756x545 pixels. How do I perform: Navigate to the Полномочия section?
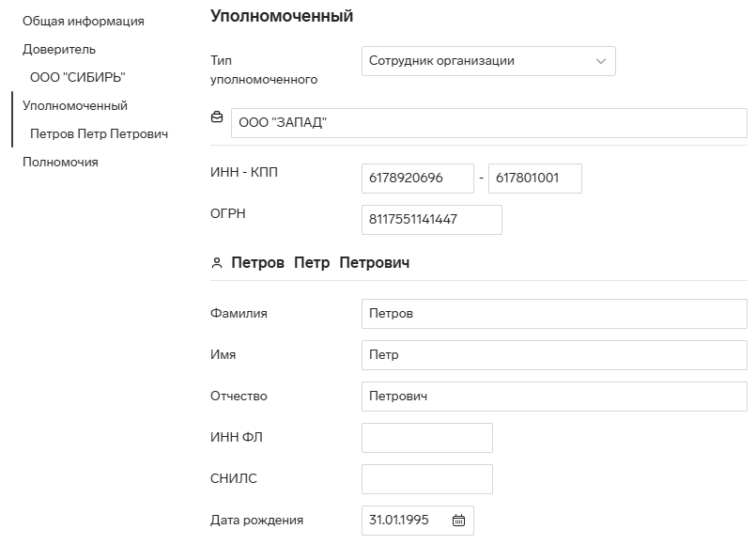(x=60, y=162)
